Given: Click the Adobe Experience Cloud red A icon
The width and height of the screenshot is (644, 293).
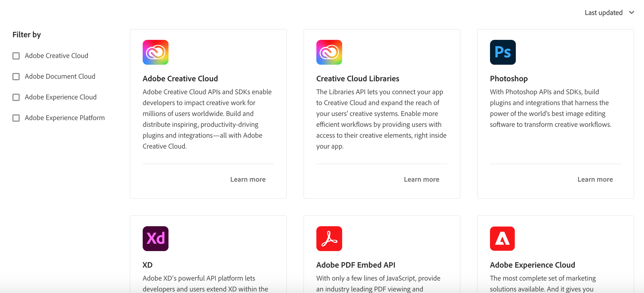Looking at the screenshot, I should pyautogui.click(x=502, y=238).
